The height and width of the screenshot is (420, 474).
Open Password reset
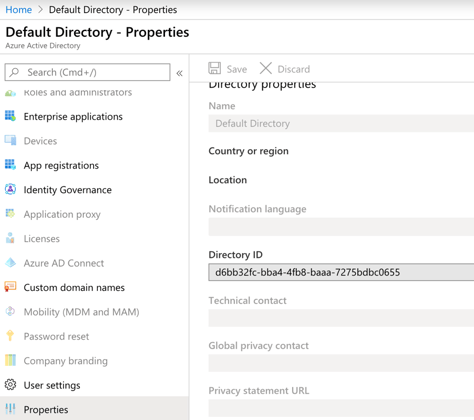pos(56,336)
